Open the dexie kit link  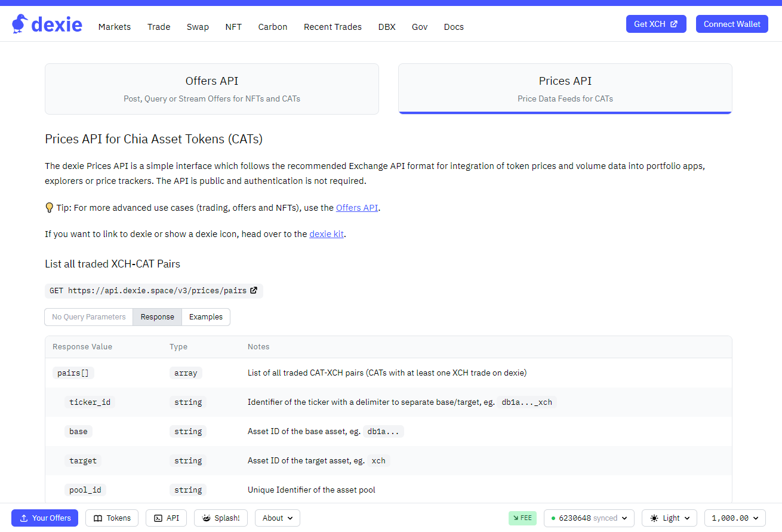tap(327, 234)
